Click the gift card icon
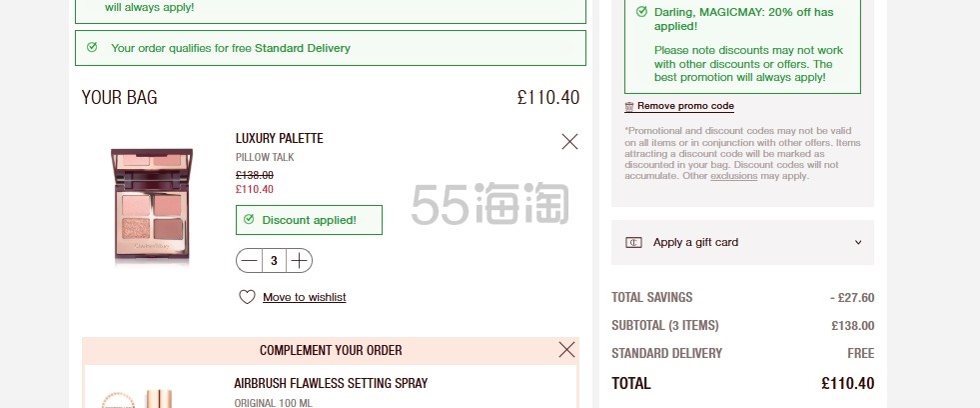The image size is (980, 408). pos(633,242)
